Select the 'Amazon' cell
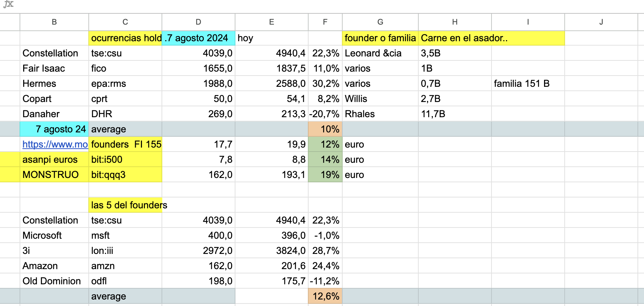 (54, 266)
